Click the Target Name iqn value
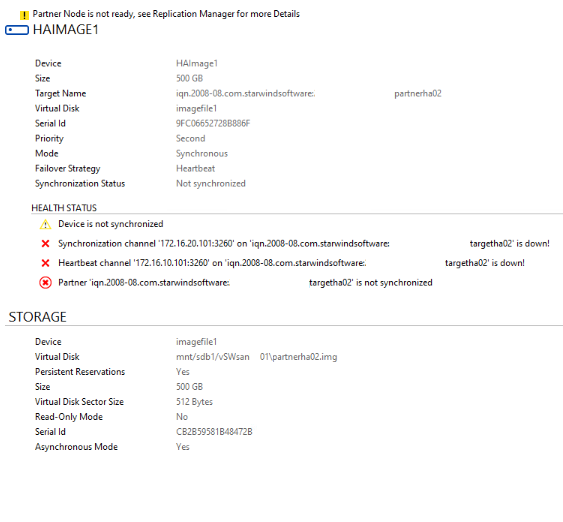Viewport: 563px width, 522px height. coord(308,94)
